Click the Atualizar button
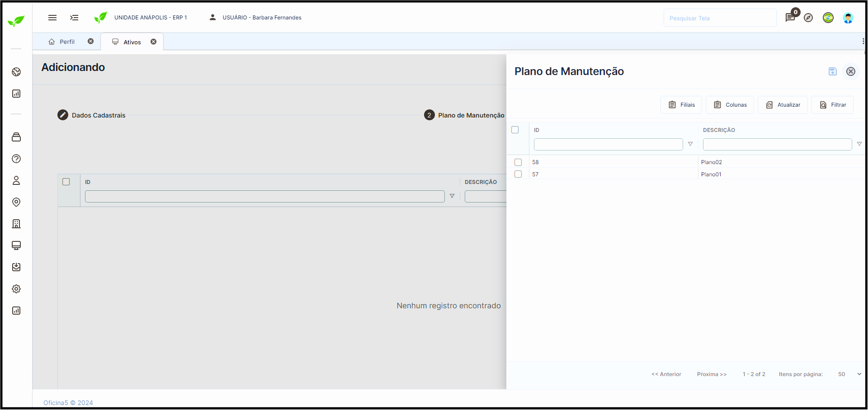The width and height of the screenshot is (868, 410). coord(783,105)
